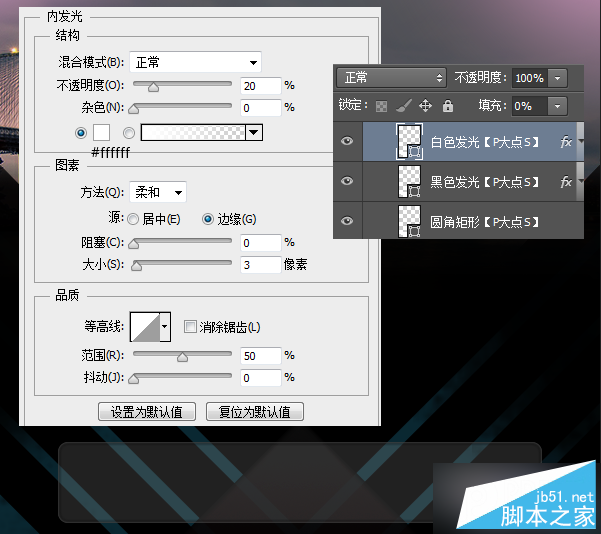Viewport: 601px width, 534px height.
Task: Click 抖动(J) slider handle
Action: click(x=133, y=379)
